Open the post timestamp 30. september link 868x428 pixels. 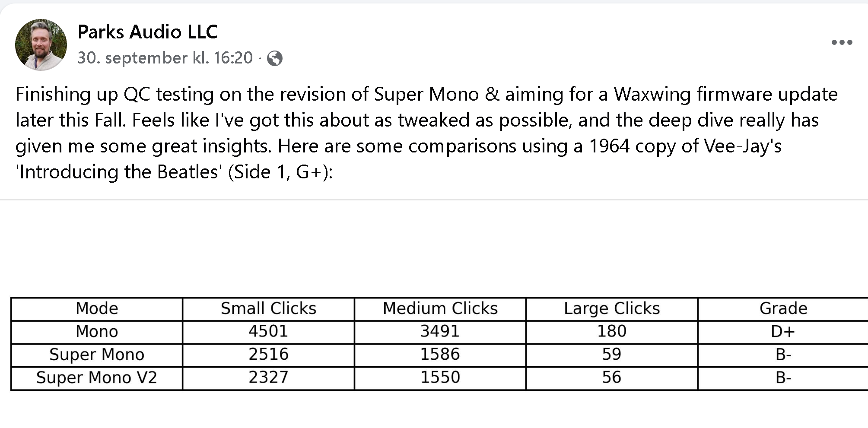click(x=165, y=58)
